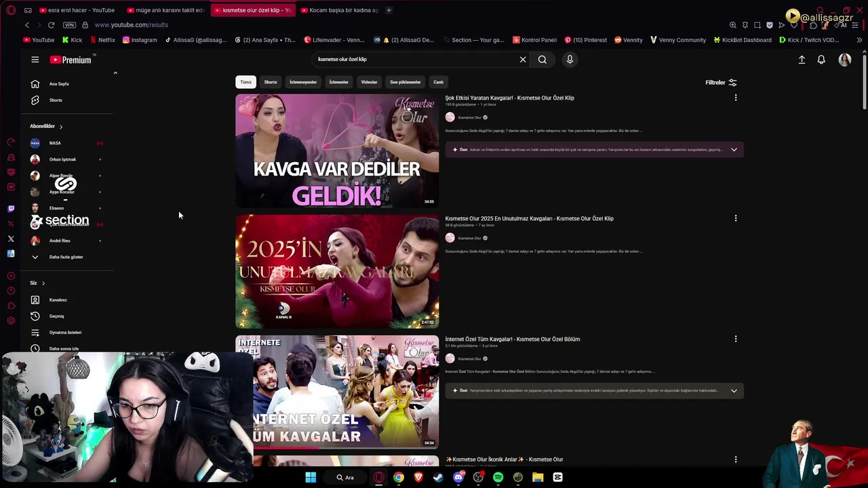The image size is (868, 488).
Task: Open Chrome from the taskbar
Action: click(399, 478)
